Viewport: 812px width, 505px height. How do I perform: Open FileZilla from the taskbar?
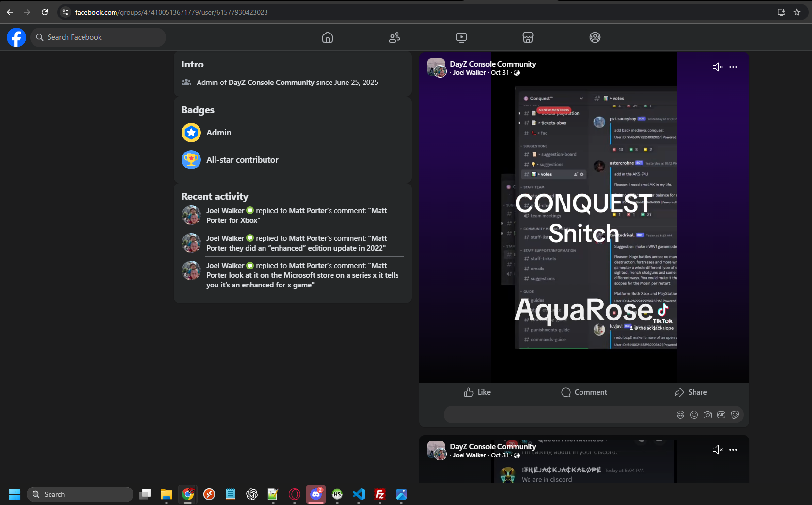coord(380,494)
